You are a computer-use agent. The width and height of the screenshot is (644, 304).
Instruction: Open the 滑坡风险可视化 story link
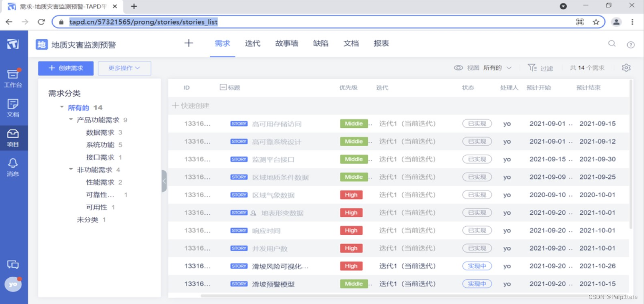pyautogui.click(x=280, y=266)
